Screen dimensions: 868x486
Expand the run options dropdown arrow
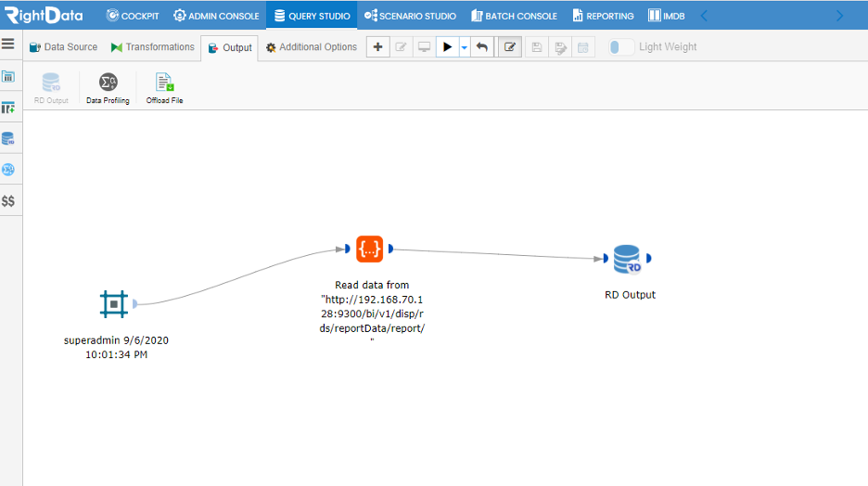tap(465, 47)
